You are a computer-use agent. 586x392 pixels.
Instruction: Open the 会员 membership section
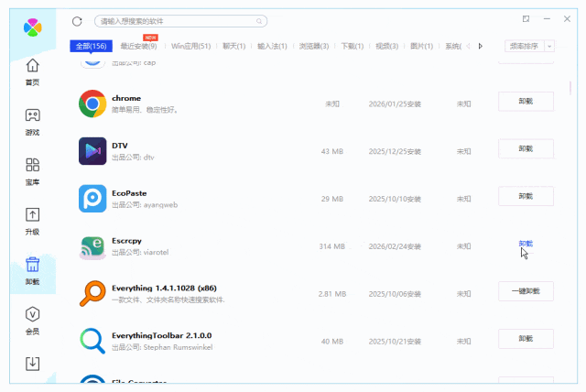[33, 321]
